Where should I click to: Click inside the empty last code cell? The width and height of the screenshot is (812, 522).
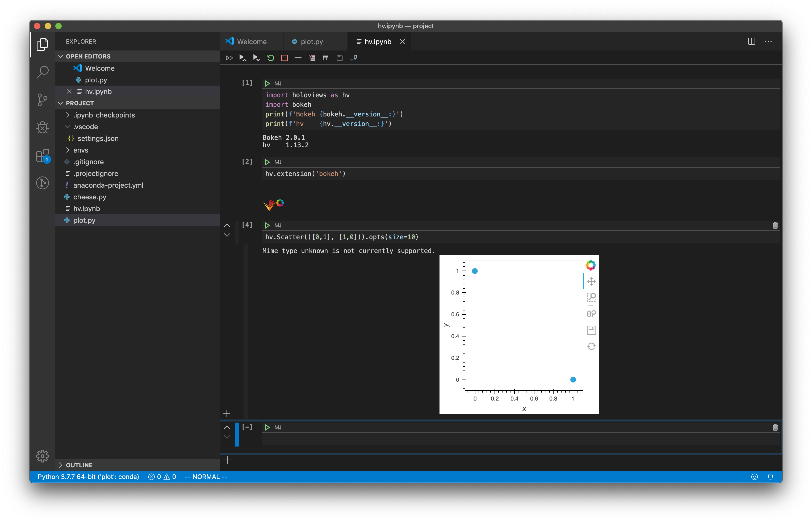(x=509, y=440)
